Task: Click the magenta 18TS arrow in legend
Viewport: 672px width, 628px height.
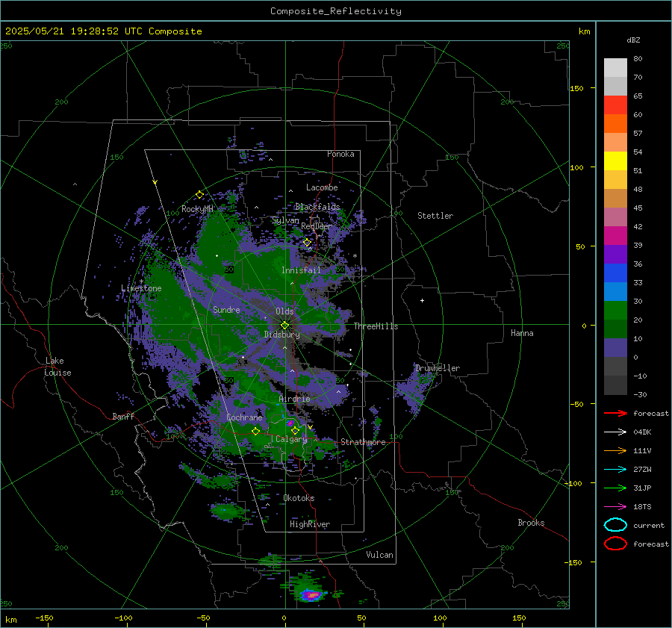Action: 615,507
